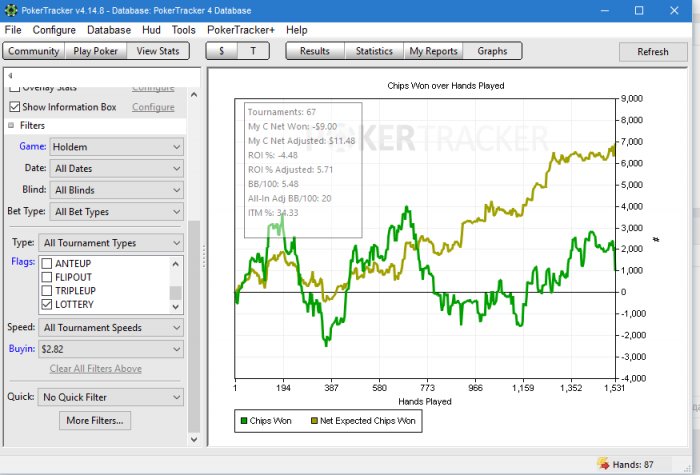Click the left panel scroll down arrow
This screenshot has width=700, height=475.
194,439
